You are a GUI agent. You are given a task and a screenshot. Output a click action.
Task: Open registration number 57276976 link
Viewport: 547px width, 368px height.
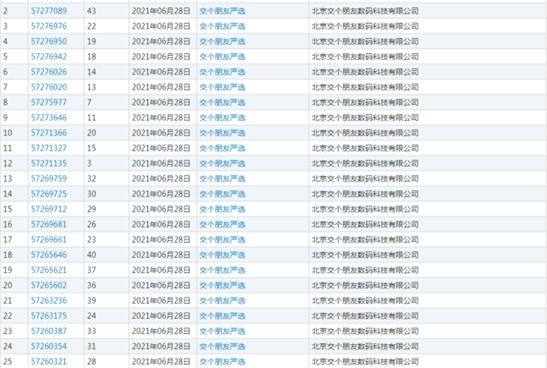(x=49, y=26)
